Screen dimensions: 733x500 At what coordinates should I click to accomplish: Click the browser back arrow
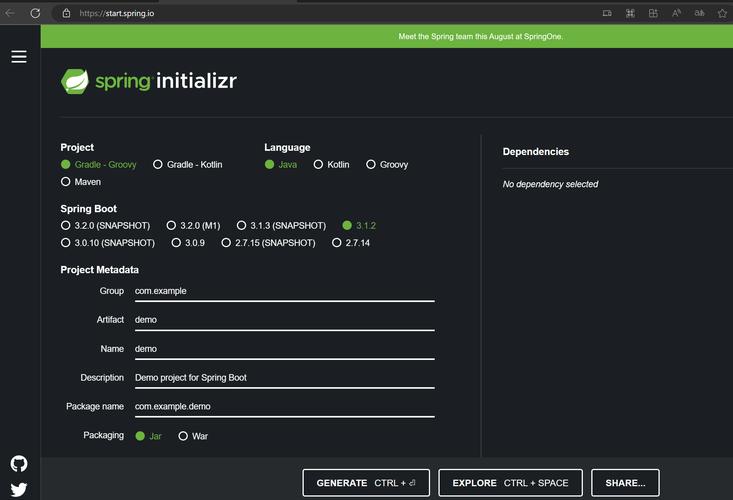click(10, 13)
